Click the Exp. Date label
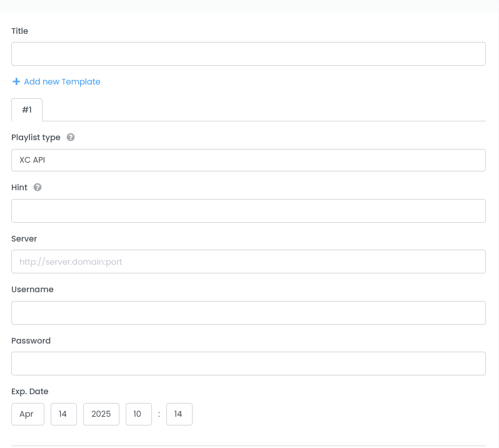499x448 pixels. click(x=29, y=392)
